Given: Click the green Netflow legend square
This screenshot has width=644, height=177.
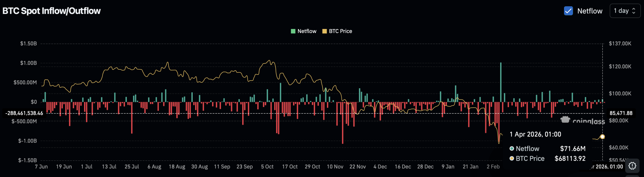Looking at the screenshot, I should [293, 31].
